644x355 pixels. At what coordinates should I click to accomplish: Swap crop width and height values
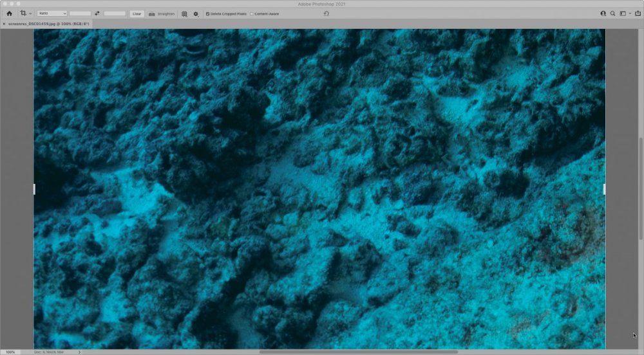97,14
